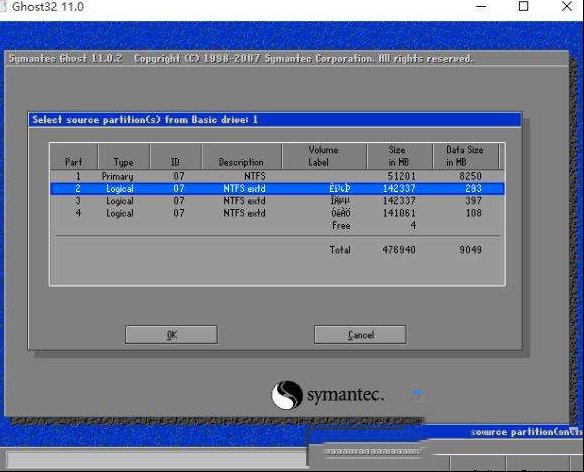Click the 'source partition' status bar text
584x472 pixels.
[x=527, y=432]
